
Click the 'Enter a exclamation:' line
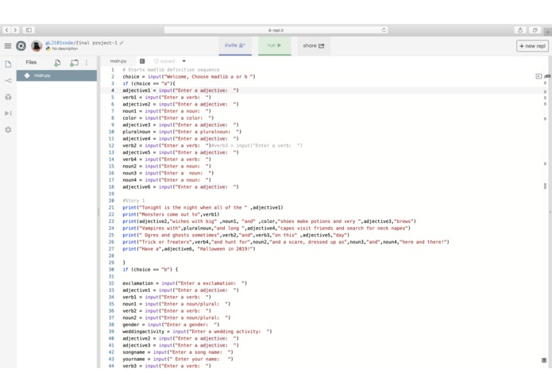pos(185,283)
